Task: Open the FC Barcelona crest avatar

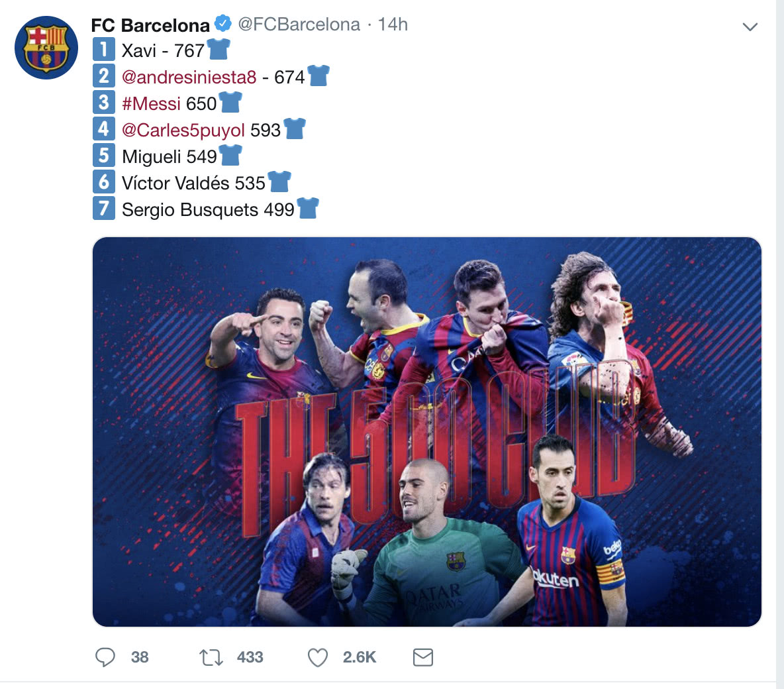Action: pos(46,48)
